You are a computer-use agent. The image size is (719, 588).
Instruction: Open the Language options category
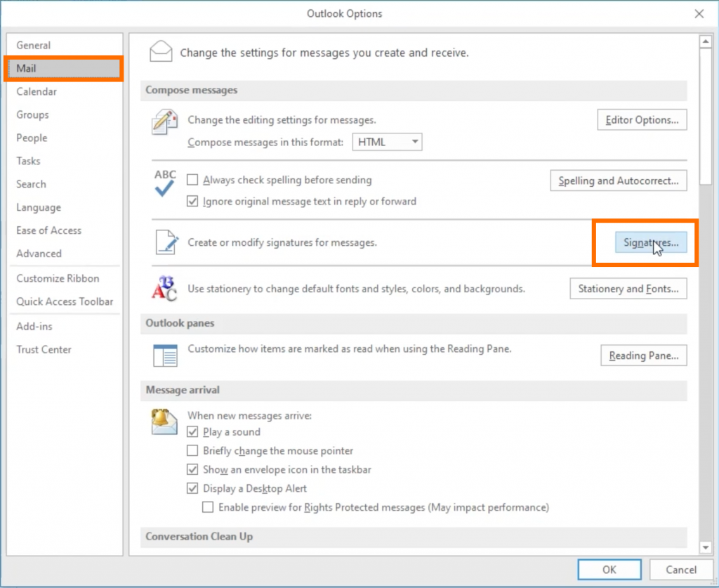coord(65,207)
